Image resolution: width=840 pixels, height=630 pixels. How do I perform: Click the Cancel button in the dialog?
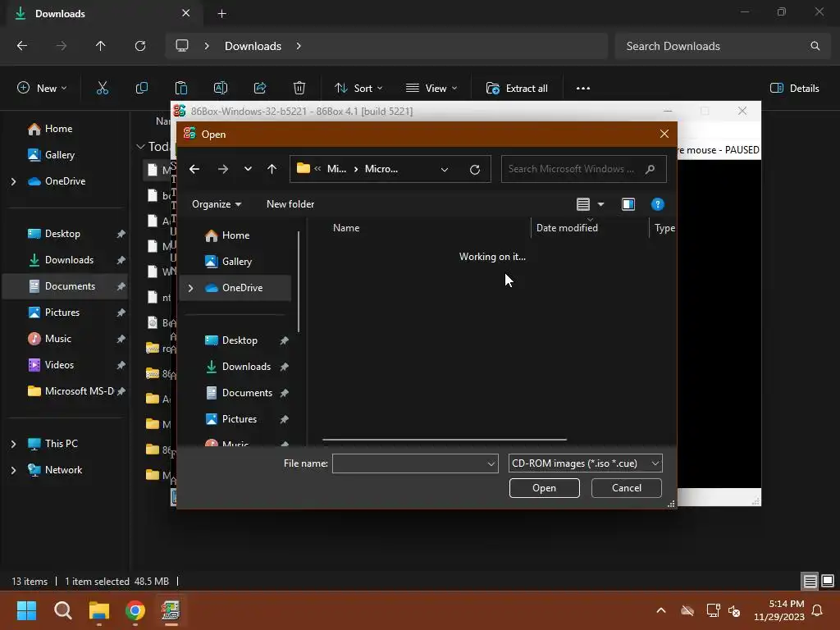tap(626, 488)
